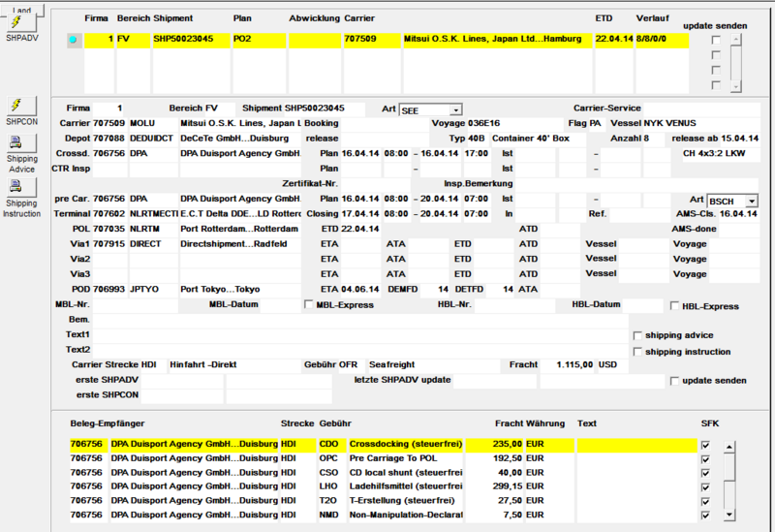Click the down arrow of the shipment list scrollbar
775x532 pixels.
(x=736, y=86)
